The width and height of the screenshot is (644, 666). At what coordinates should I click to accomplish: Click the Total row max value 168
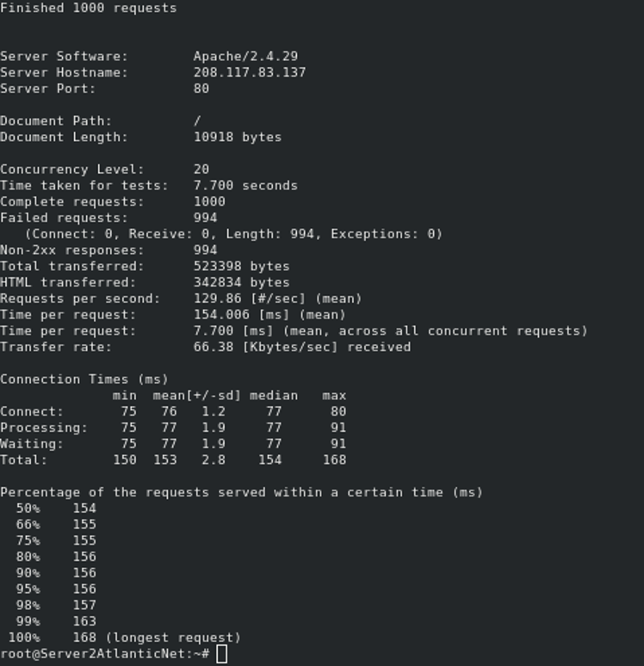click(335, 460)
